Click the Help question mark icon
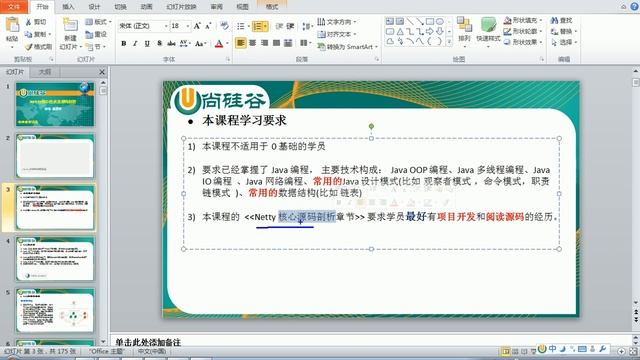 (x=635, y=6)
